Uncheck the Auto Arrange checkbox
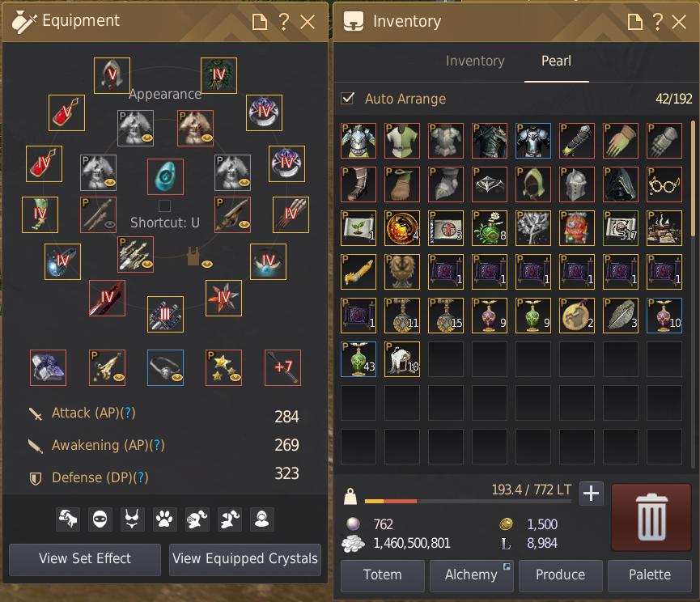This screenshot has width=700, height=602. (347, 98)
